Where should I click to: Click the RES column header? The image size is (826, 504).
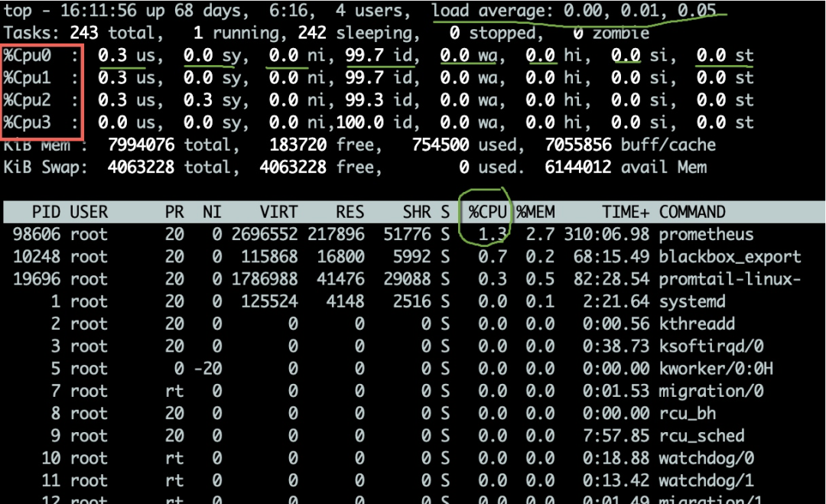click(350, 212)
